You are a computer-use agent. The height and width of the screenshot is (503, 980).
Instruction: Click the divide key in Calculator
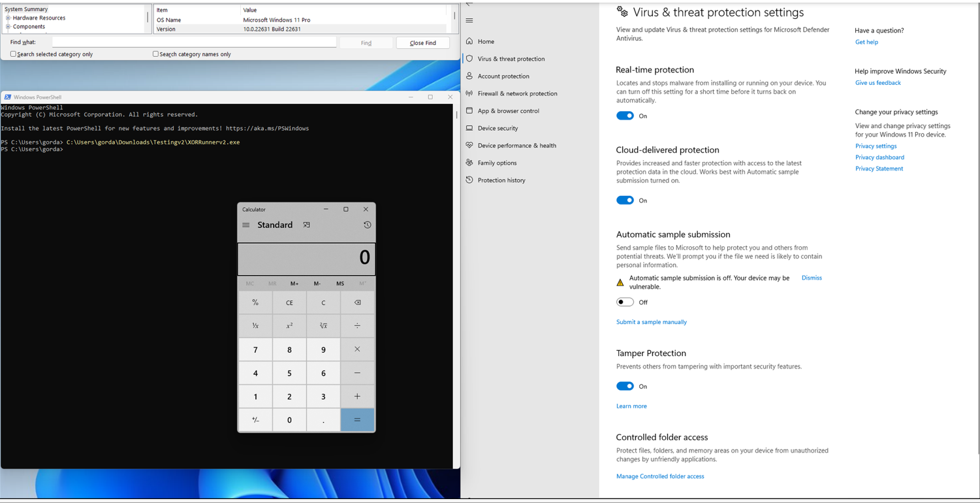[357, 325]
